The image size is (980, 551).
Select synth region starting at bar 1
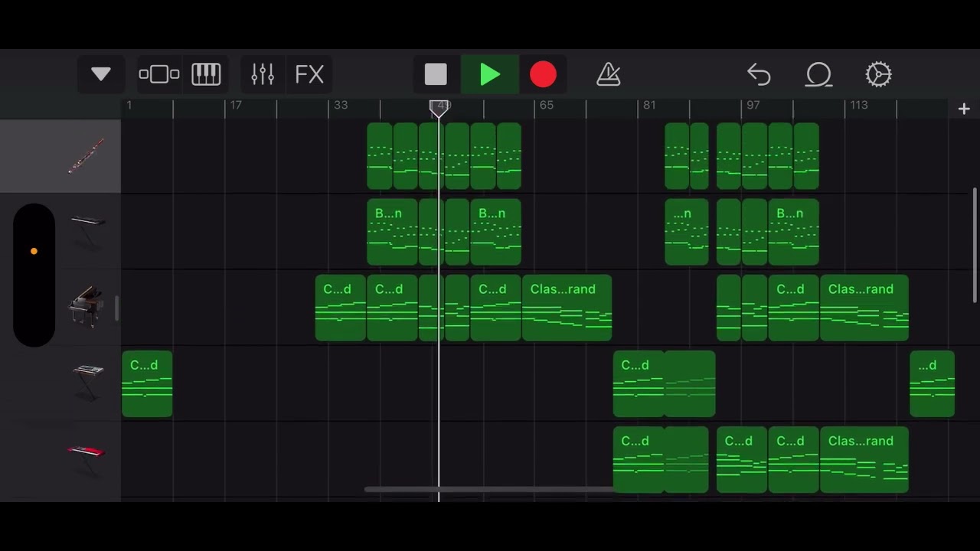(x=147, y=384)
